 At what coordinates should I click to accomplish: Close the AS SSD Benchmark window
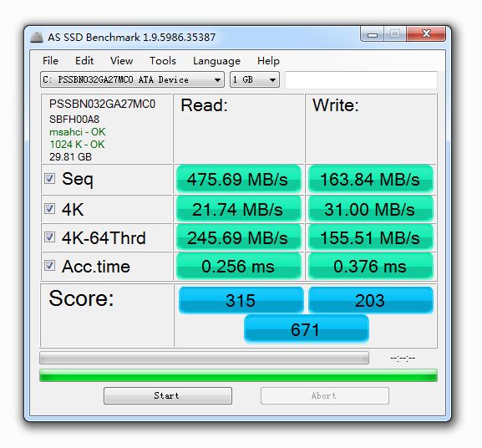pyautogui.click(x=426, y=33)
